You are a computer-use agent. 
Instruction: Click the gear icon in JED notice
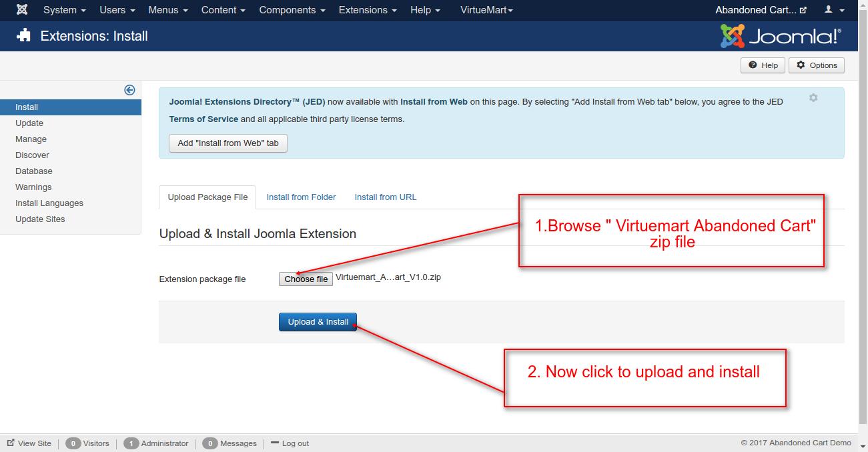(813, 98)
